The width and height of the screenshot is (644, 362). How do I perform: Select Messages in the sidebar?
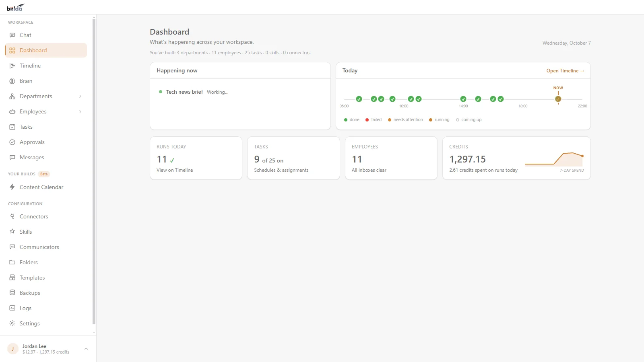click(46, 157)
